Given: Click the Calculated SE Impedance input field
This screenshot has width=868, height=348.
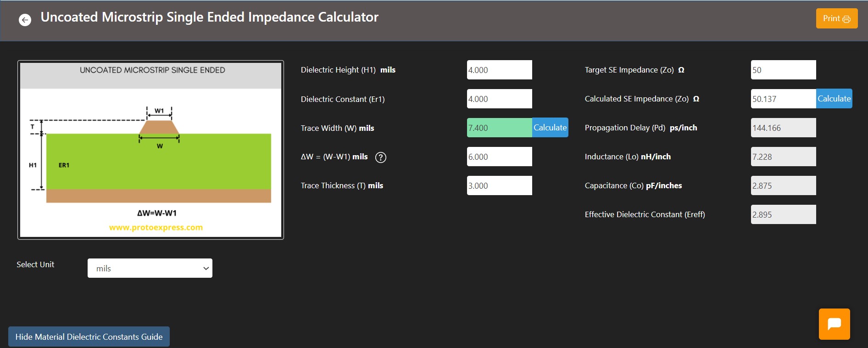Looking at the screenshot, I should 784,99.
